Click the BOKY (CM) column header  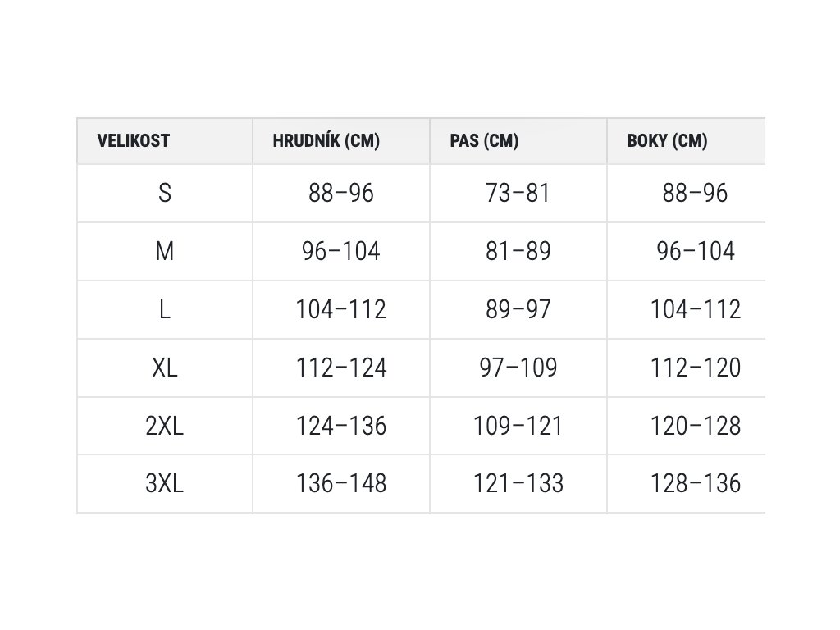(x=668, y=141)
